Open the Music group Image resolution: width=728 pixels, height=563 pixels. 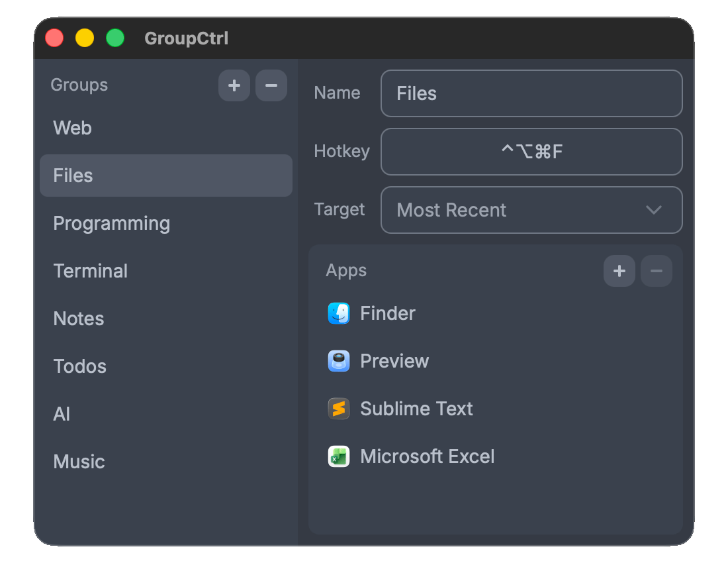[x=79, y=462]
